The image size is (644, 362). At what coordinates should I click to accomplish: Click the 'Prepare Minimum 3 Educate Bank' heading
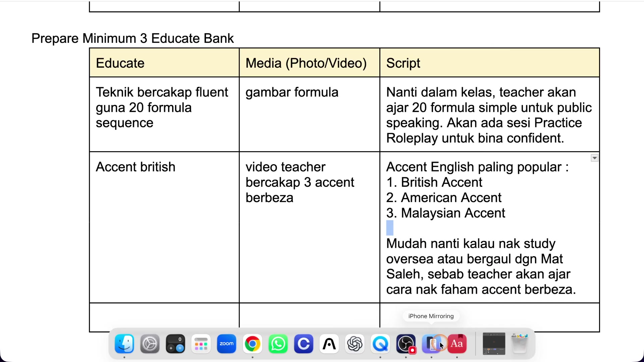[132, 38]
